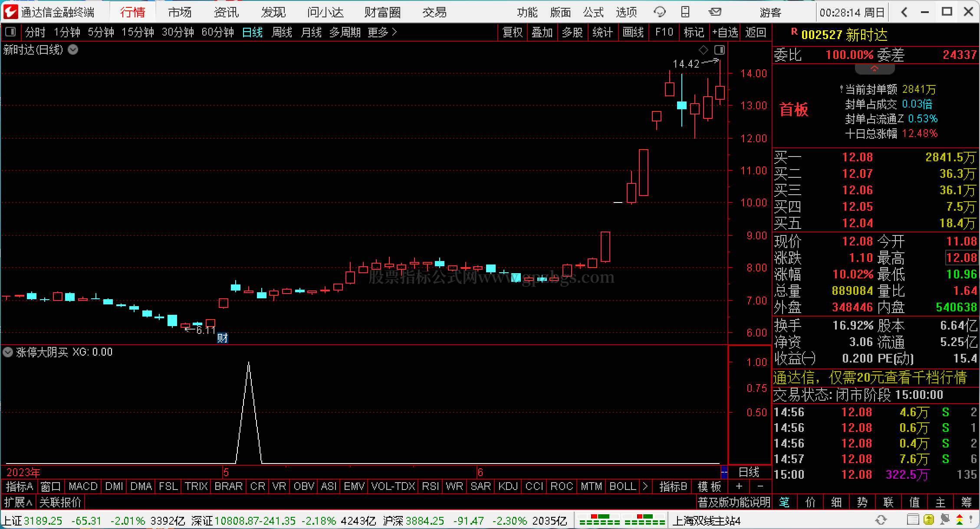Screen dimensions: 980x529
Task: Switch chart to 周线 weekly period
Action: pyautogui.click(x=282, y=32)
